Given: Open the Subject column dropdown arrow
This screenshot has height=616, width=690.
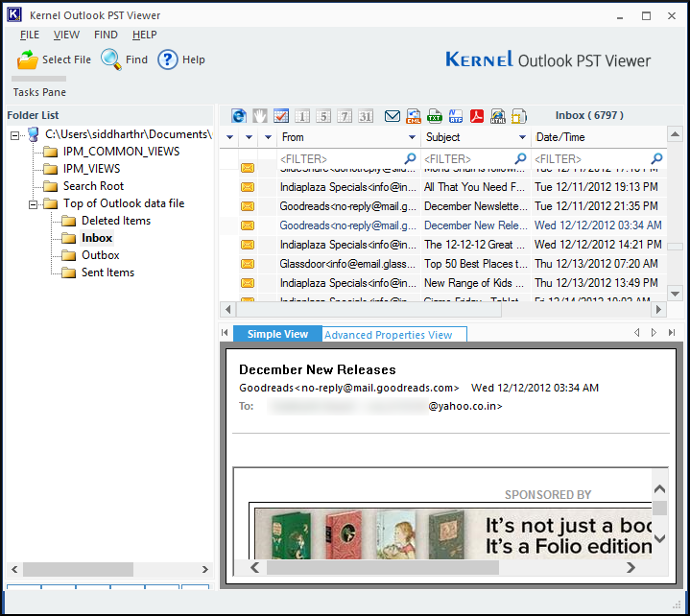Looking at the screenshot, I should click(x=522, y=137).
